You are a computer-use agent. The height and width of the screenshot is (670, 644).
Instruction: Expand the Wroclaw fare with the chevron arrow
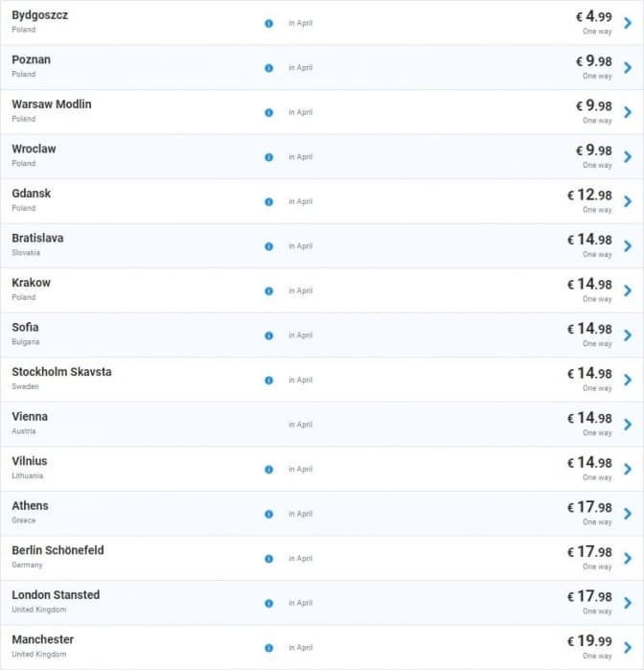(x=628, y=157)
